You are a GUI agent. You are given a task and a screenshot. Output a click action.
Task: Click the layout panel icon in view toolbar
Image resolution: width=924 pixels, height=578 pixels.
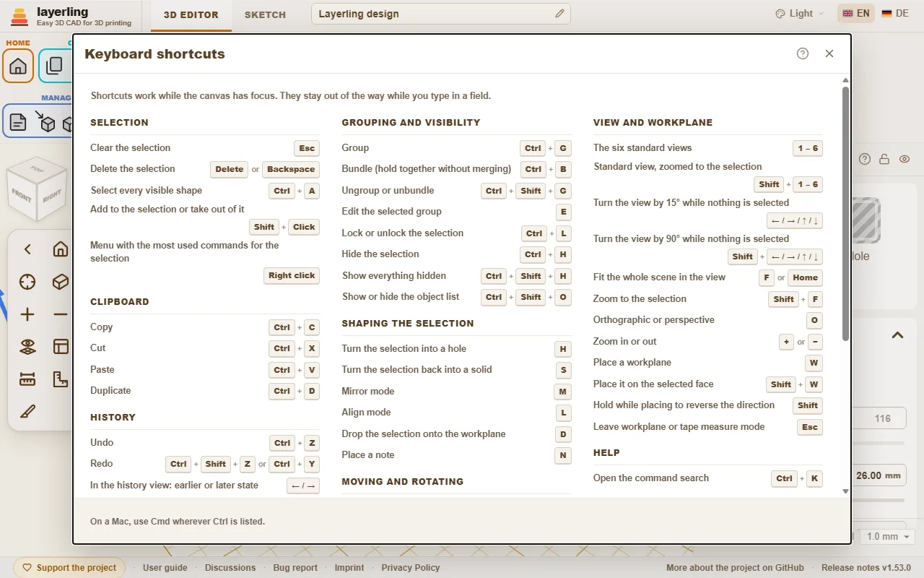coord(61,347)
